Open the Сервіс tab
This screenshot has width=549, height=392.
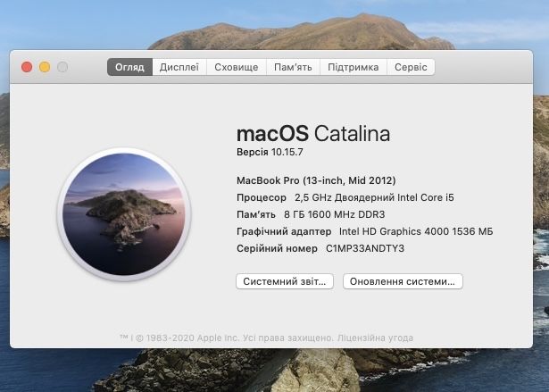(411, 67)
